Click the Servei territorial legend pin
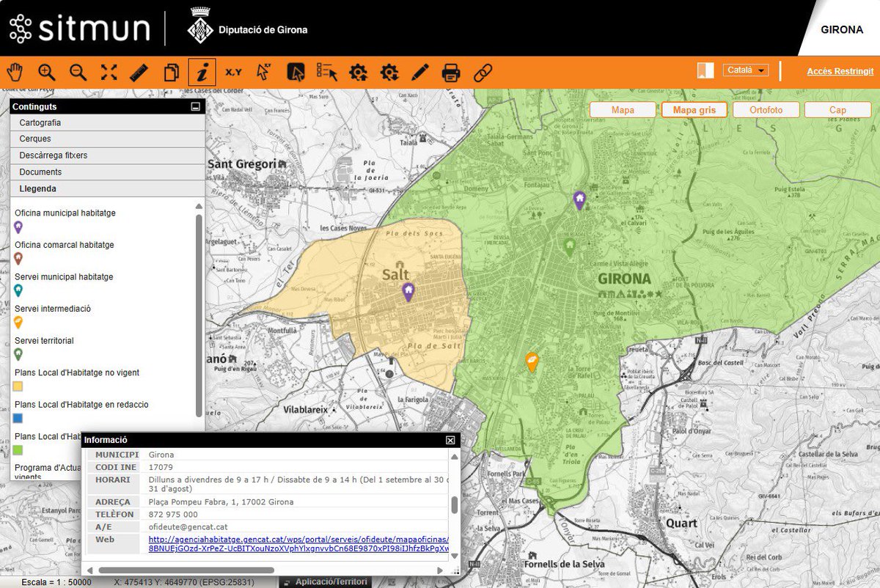Viewport: 880px width, 588px height. pos(18,355)
